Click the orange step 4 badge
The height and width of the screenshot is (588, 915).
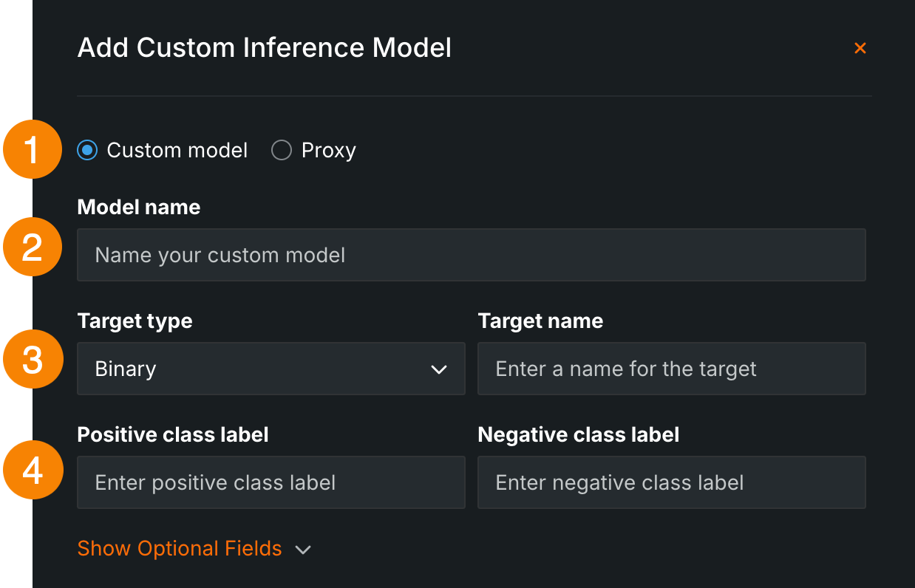[33, 471]
